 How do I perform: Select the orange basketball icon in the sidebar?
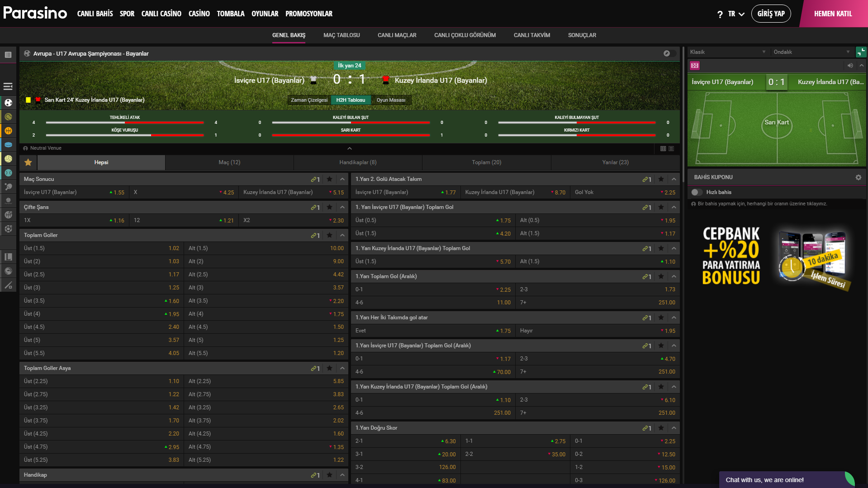(x=8, y=131)
